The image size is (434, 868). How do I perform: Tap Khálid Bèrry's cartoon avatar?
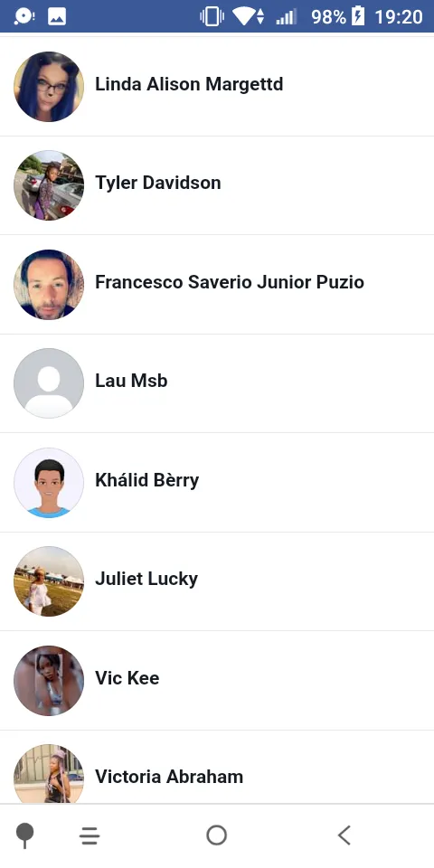click(x=49, y=482)
